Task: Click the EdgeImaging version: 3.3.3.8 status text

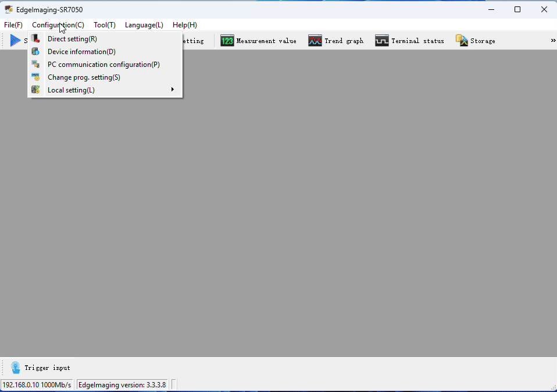Action: [x=122, y=385]
